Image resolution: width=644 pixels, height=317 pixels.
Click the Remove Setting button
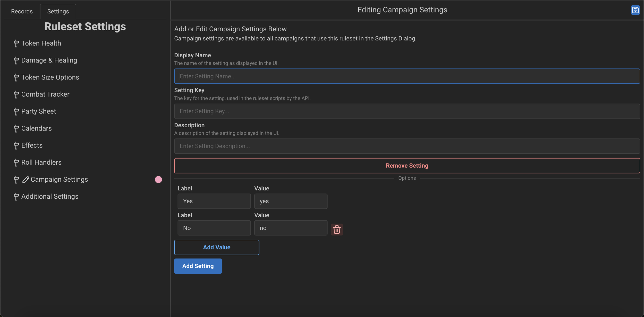(407, 165)
